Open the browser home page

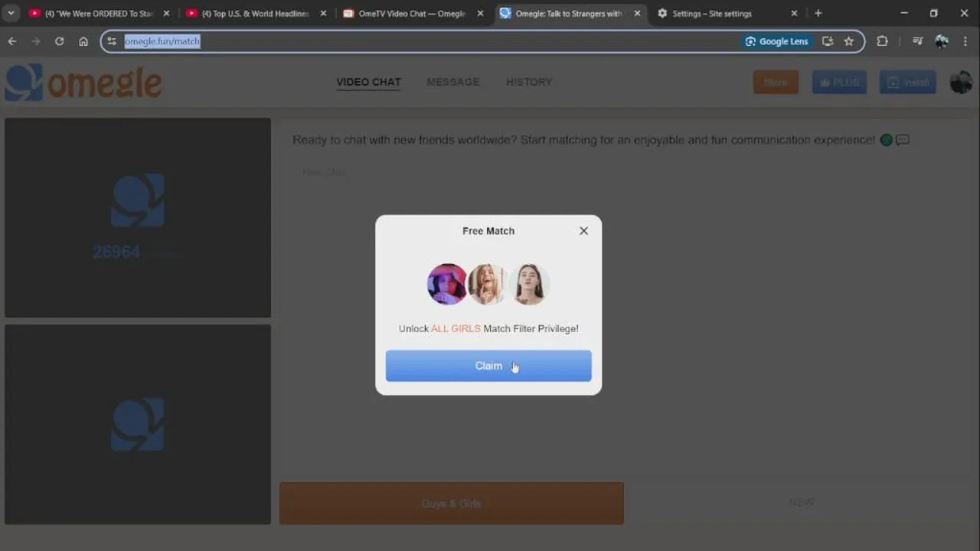click(x=83, y=41)
